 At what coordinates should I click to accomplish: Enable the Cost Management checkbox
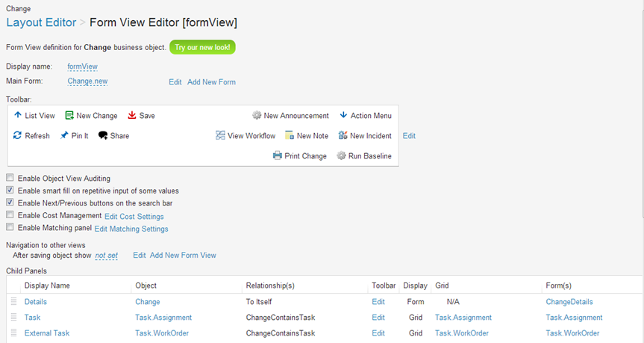click(x=10, y=215)
